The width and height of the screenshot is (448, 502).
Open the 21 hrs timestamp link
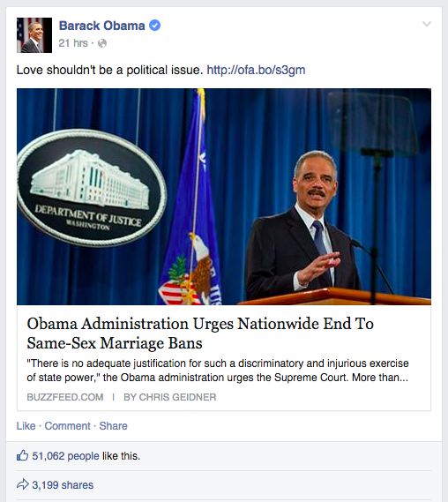[x=73, y=43]
